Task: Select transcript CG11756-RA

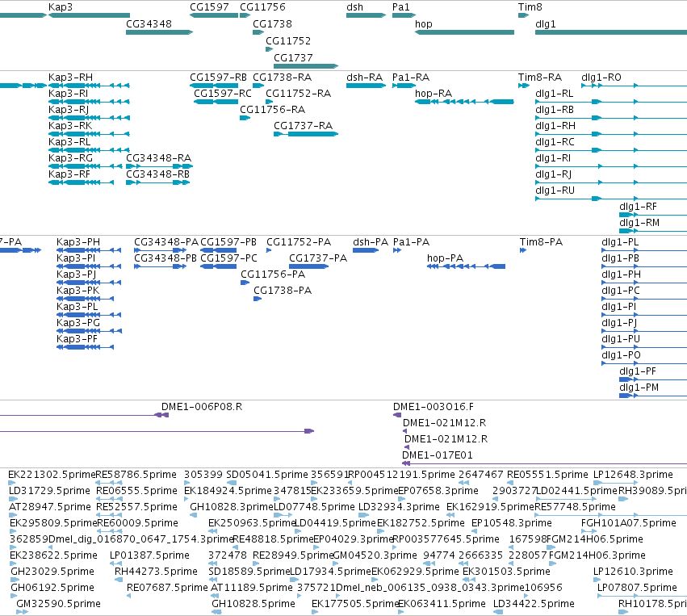Action: tap(245, 118)
